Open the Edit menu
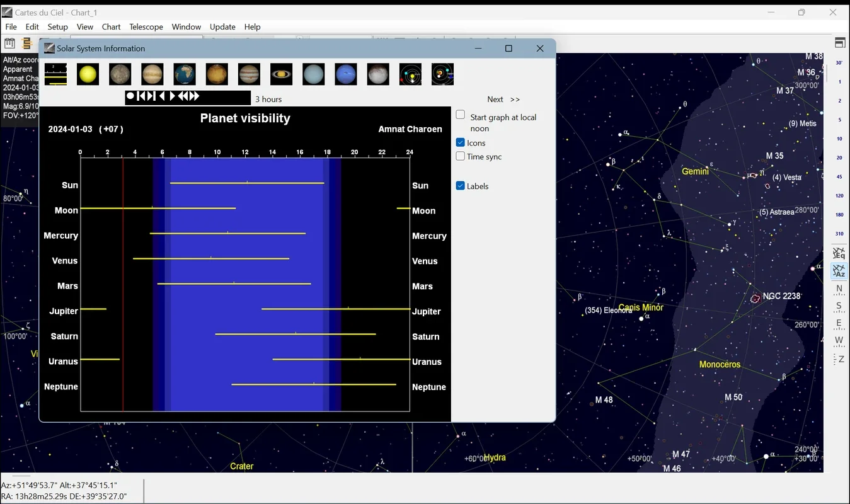The width and height of the screenshot is (850, 504). click(32, 26)
